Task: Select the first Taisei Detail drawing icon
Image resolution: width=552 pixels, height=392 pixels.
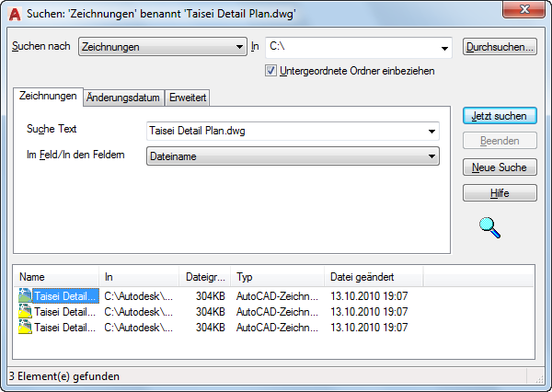Action: click(x=26, y=296)
